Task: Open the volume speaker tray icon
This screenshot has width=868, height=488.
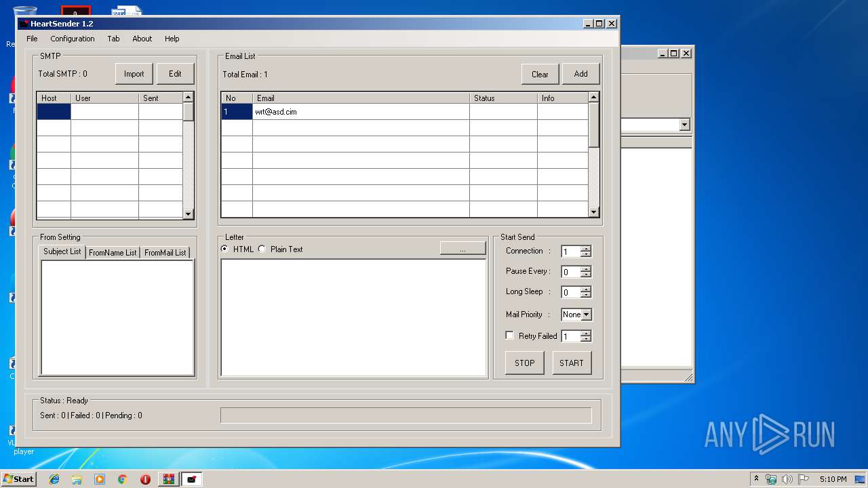Action: [x=787, y=479]
